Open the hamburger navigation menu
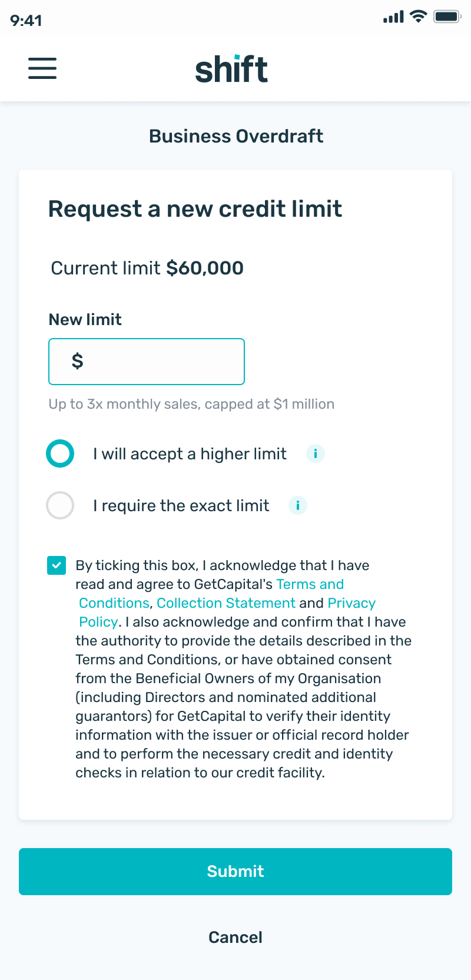This screenshot has height=980, width=471. pyautogui.click(x=42, y=68)
